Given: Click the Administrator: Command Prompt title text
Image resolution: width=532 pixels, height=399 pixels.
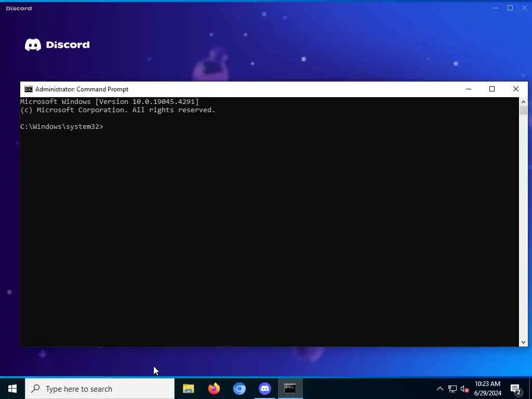Looking at the screenshot, I should click(82, 89).
